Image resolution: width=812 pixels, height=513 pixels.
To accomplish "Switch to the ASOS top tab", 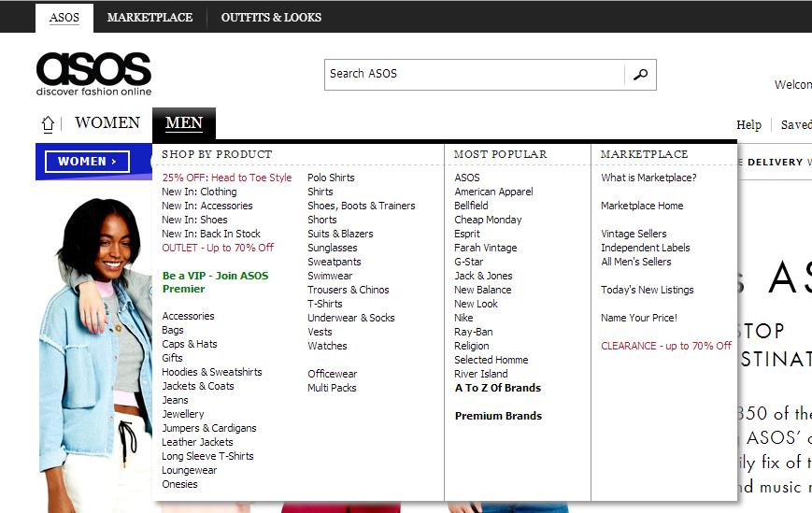I will coord(64,18).
